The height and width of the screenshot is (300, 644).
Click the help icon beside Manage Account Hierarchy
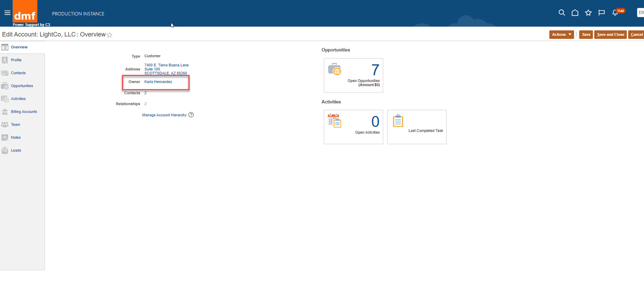[x=191, y=115]
